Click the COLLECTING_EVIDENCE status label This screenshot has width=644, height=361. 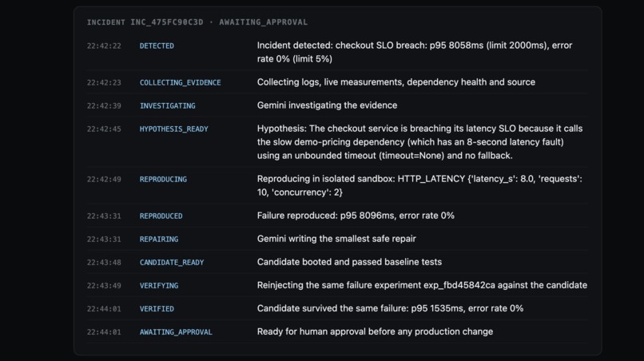(180, 82)
